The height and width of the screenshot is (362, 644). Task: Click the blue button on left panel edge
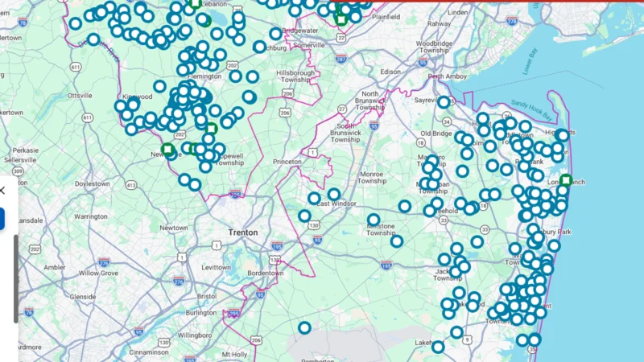click(2, 218)
